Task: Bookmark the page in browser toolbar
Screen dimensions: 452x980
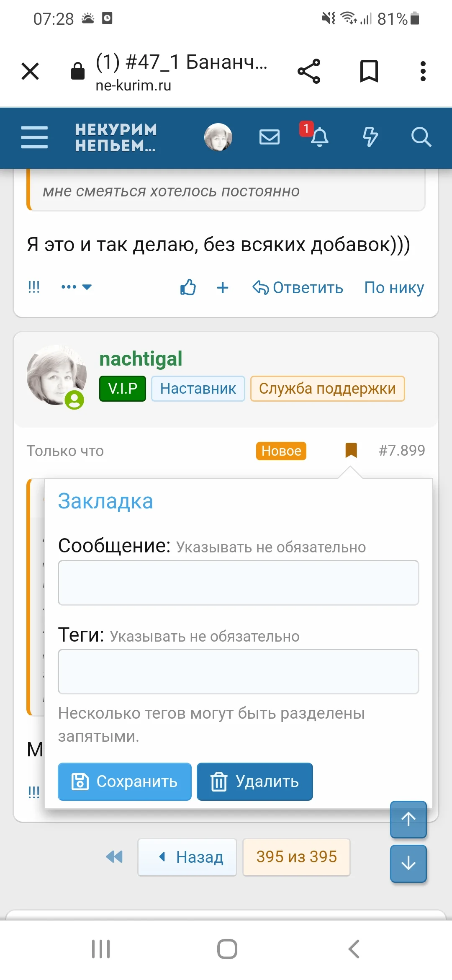Action: pos(369,71)
